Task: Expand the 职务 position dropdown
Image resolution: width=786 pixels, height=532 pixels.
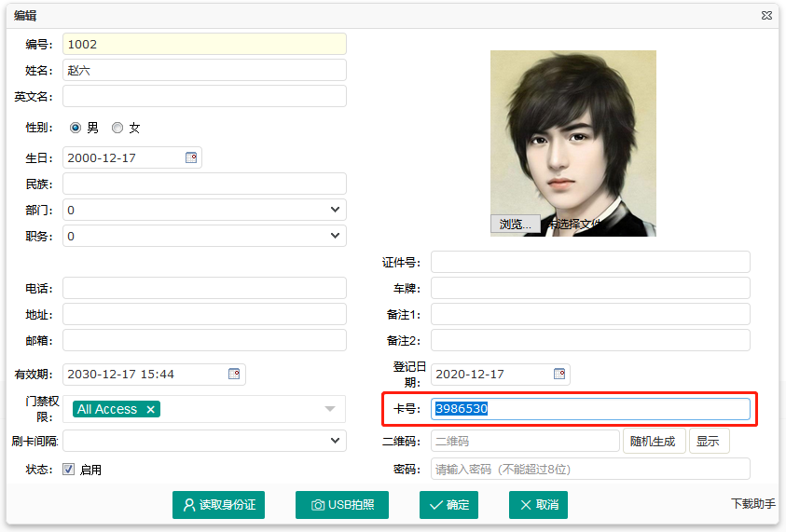Action: [x=335, y=236]
